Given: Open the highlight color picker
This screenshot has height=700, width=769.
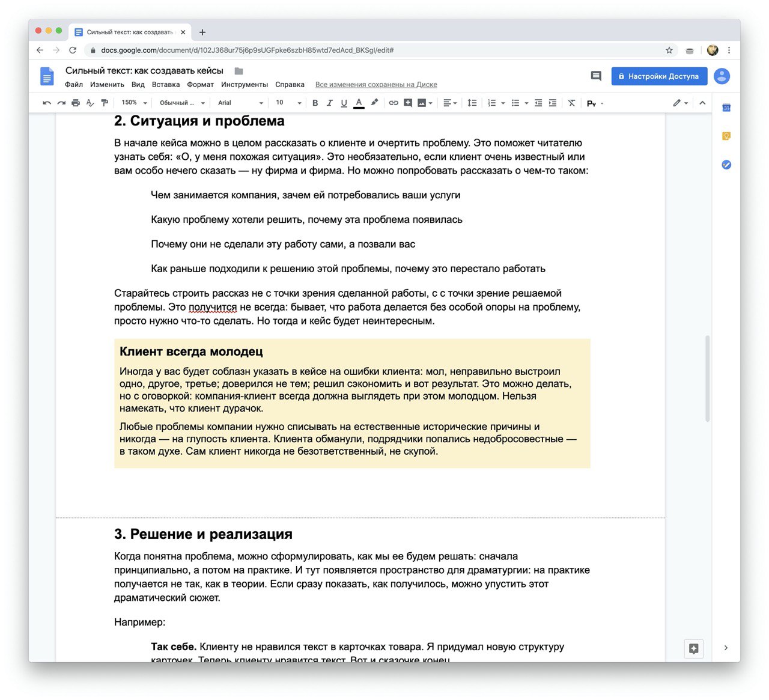Looking at the screenshot, I should [x=374, y=103].
